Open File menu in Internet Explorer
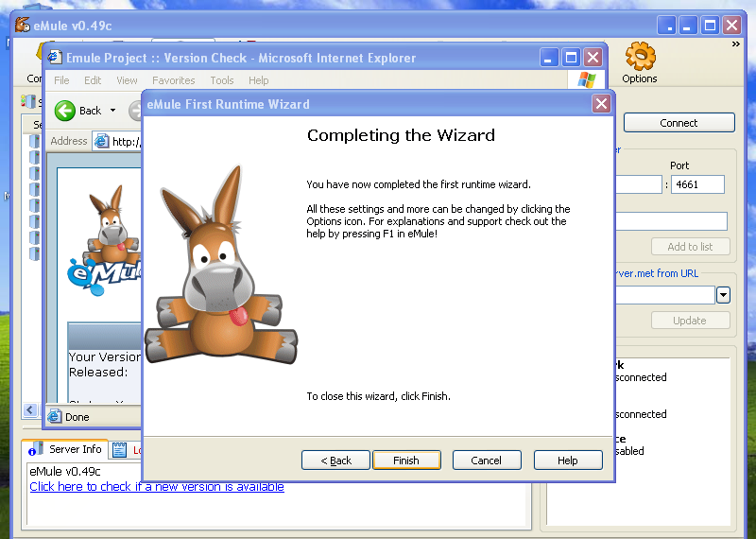The height and width of the screenshot is (539, 756). (61, 80)
